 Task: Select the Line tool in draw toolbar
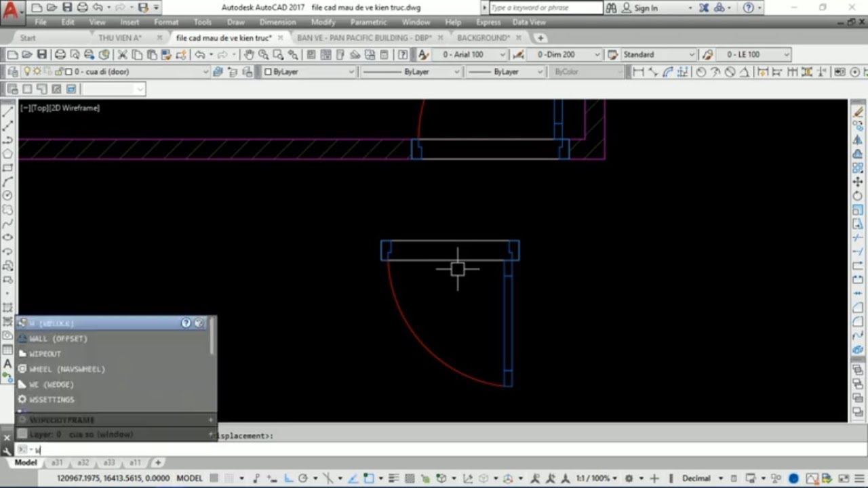tap(8, 112)
